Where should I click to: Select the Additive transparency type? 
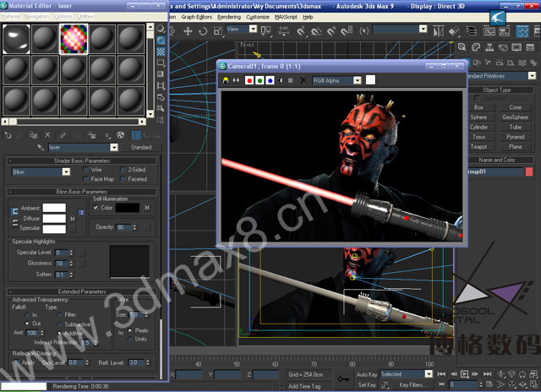point(59,334)
